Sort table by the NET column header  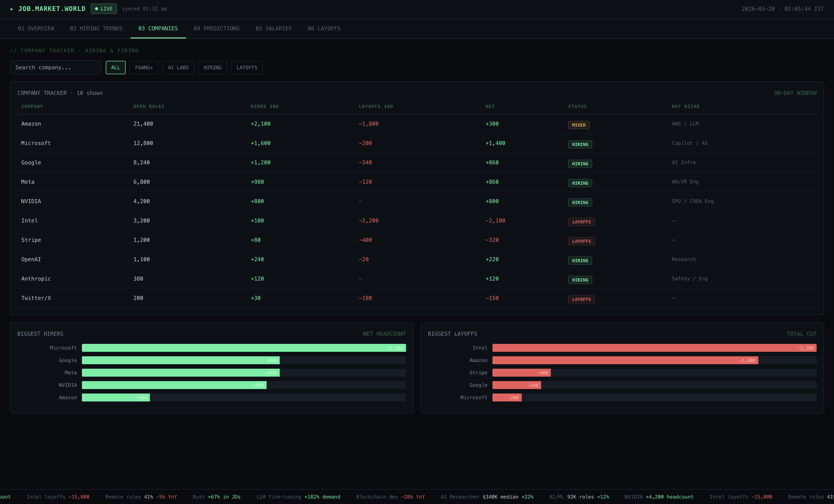tap(490, 106)
